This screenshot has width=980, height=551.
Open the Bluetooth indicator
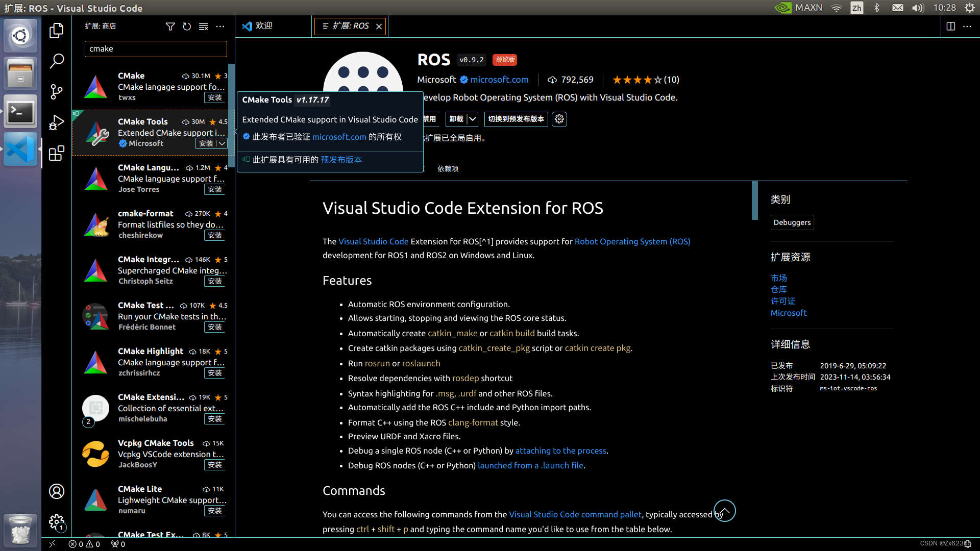tap(877, 8)
